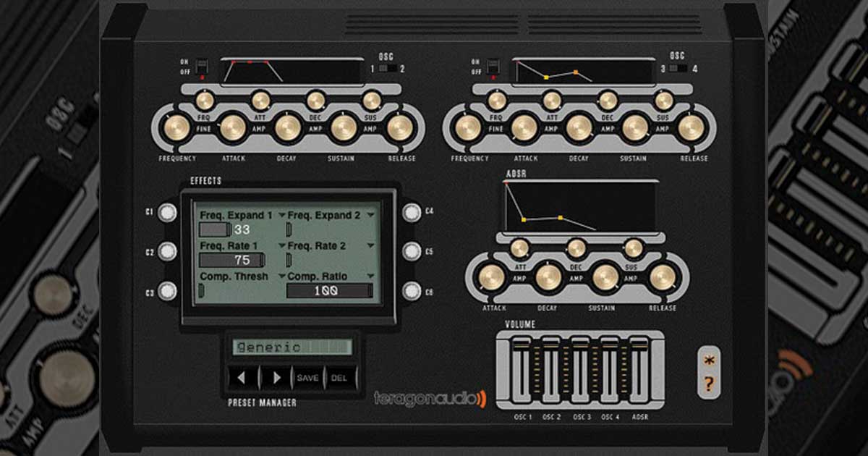Click the C5 effects button
Screen dimensions: 868x456
tap(412, 251)
